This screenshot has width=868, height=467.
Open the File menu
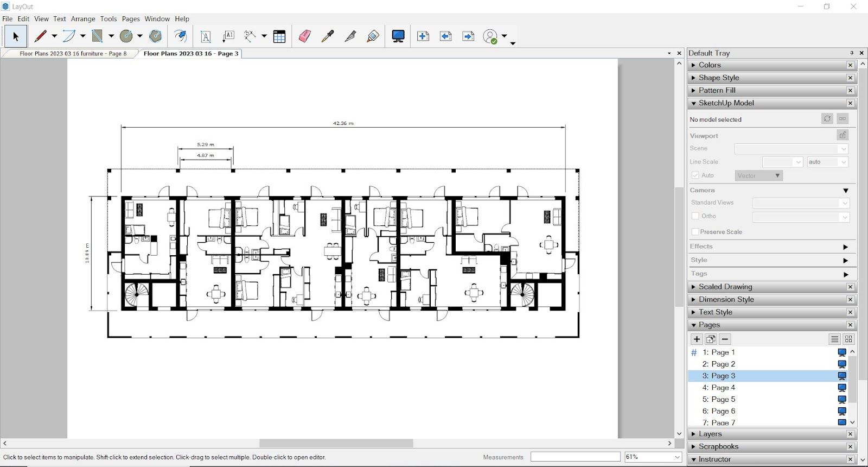pos(8,18)
